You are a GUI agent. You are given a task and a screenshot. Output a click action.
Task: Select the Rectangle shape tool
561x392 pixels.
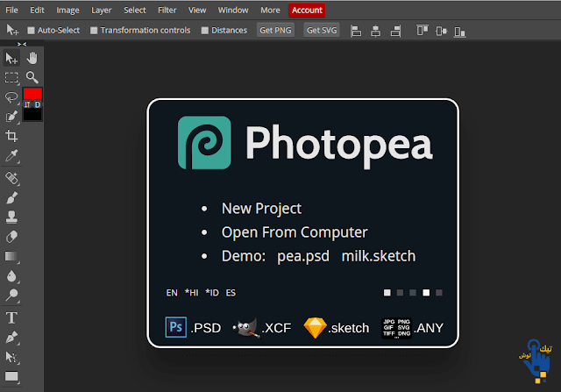11,376
